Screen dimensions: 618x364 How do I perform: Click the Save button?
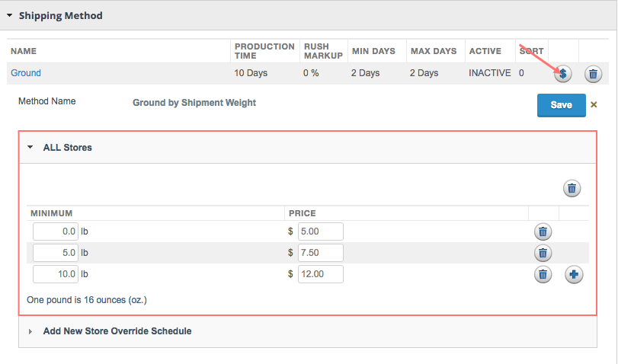561,105
